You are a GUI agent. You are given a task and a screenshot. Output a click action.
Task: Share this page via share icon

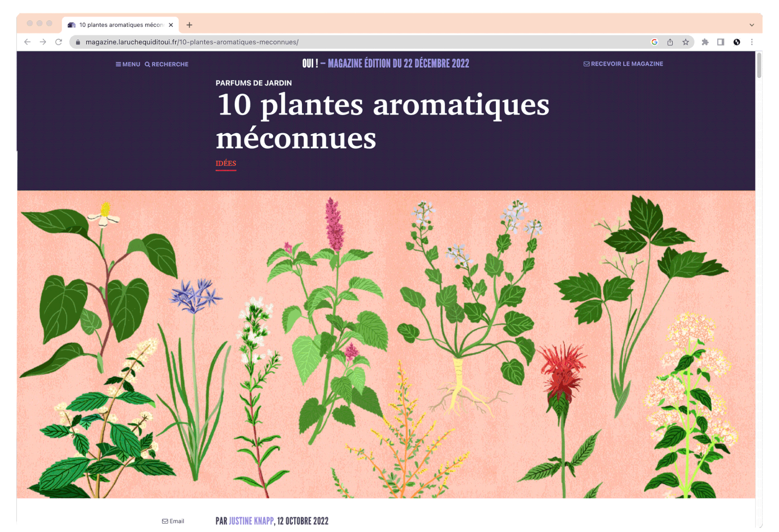point(670,42)
